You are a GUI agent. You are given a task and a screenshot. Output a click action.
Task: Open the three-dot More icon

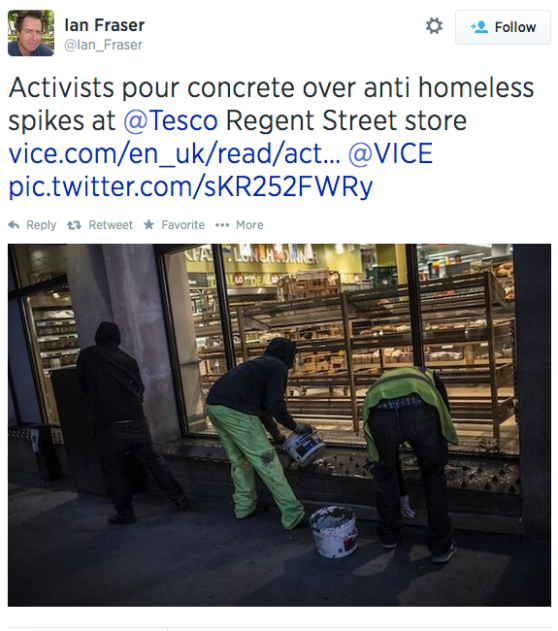click(x=222, y=225)
